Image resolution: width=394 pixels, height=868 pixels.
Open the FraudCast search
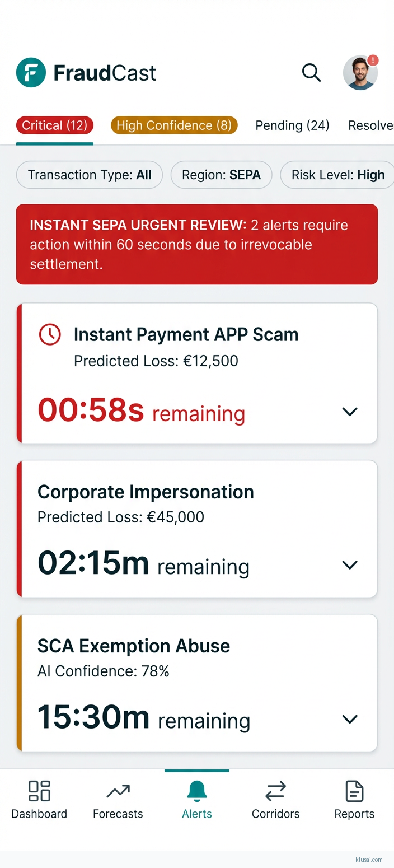pos(311,72)
